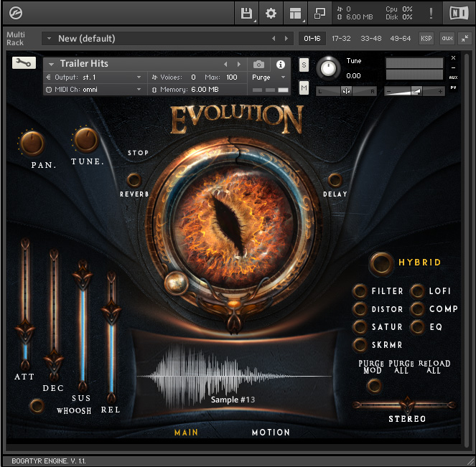The height and width of the screenshot is (467, 476).
Task: Click the instrument pan L/R slider
Action: click(346, 91)
